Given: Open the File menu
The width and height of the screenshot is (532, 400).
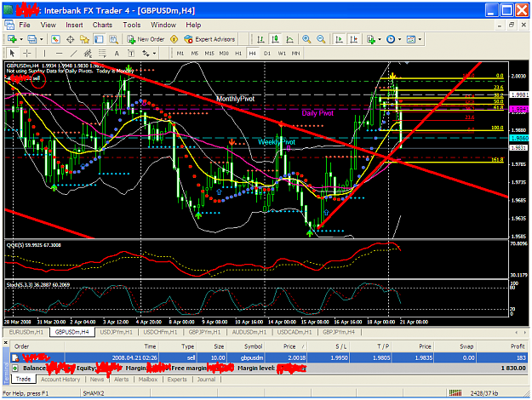Looking at the screenshot, I should (x=25, y=25).
